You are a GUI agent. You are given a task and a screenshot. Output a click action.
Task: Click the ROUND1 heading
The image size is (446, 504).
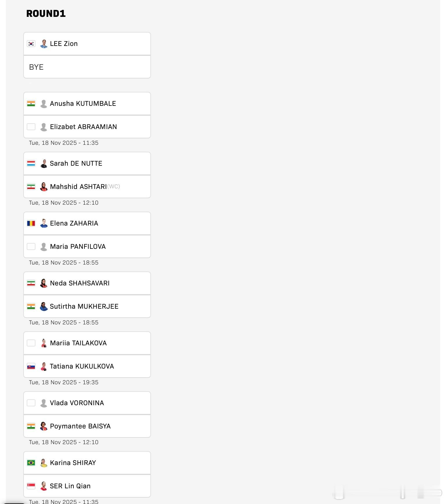coord(46,14)
